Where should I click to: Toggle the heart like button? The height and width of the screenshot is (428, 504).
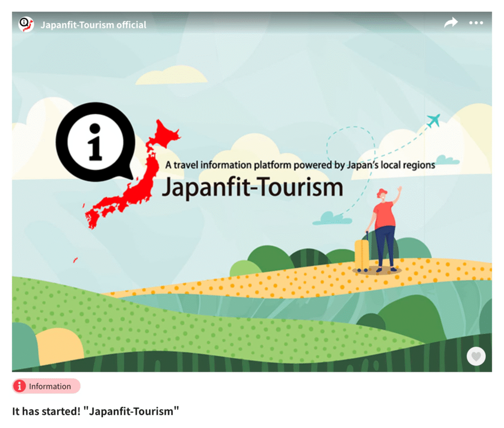click(476, 356)
